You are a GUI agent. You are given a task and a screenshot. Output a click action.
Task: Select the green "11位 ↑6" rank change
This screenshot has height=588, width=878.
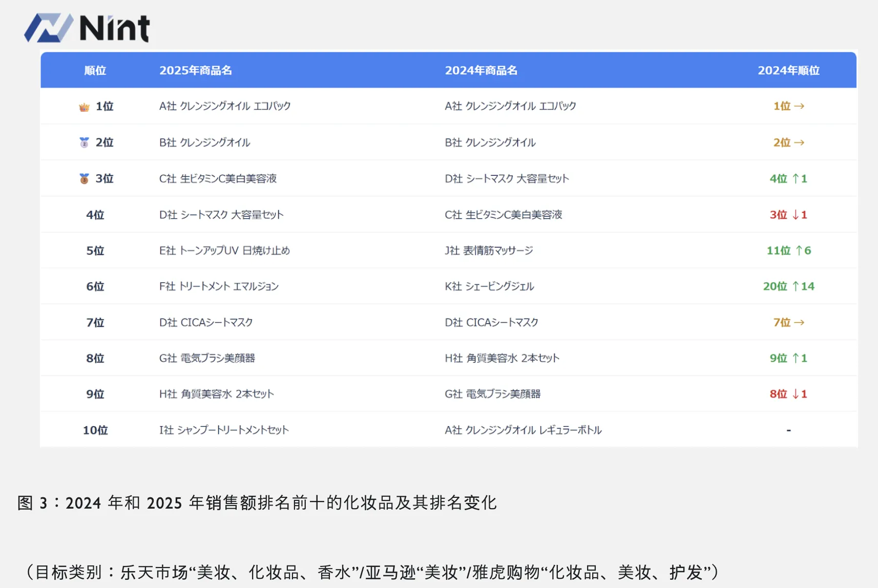(x=788, y=250)
